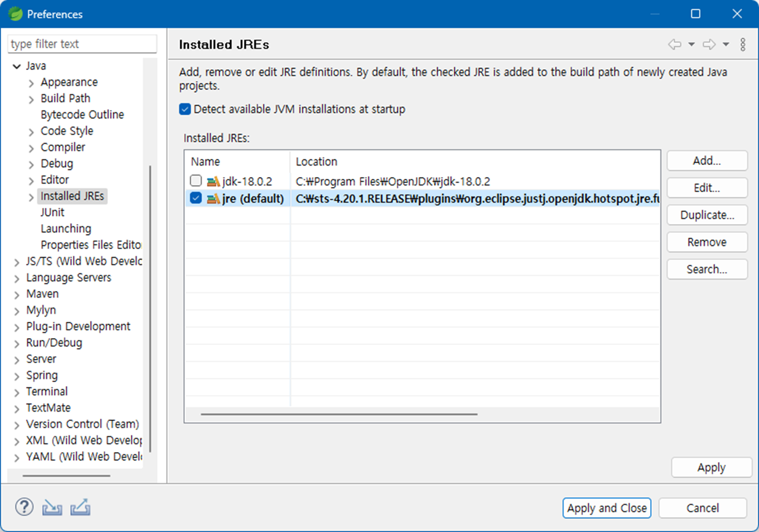Open the Forward history dropdown arrow

[726, 45]
